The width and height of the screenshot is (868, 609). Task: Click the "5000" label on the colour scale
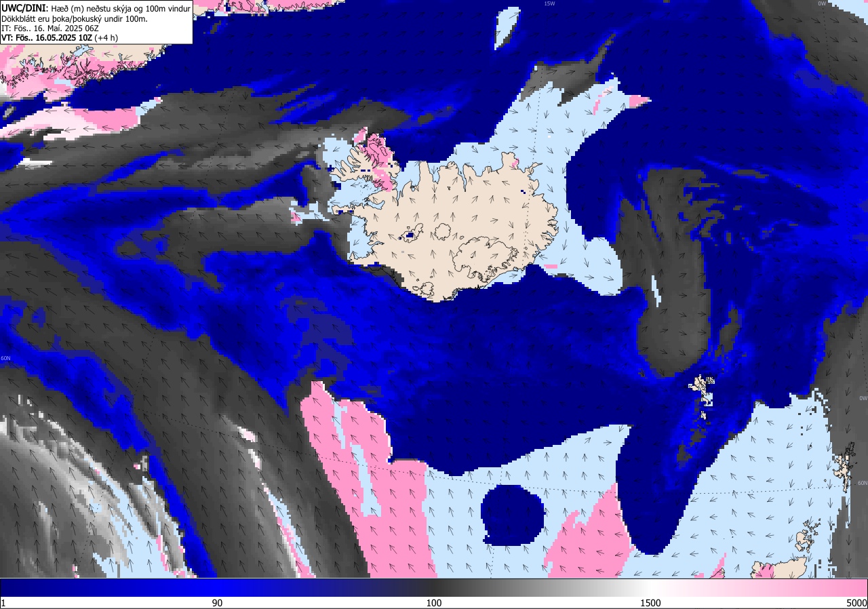tap(856, 603)
